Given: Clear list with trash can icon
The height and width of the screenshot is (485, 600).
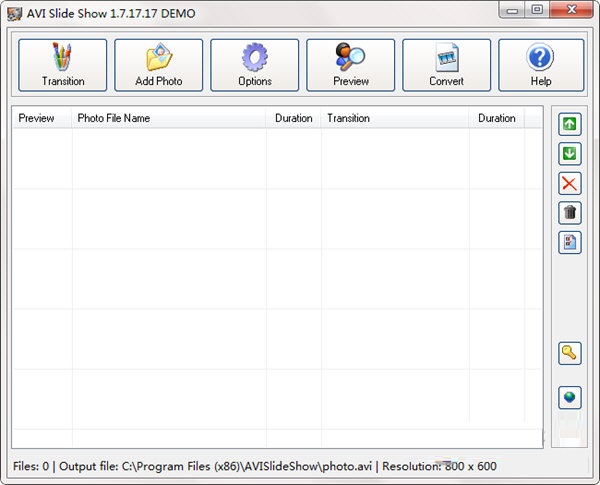Looking at the screenshot, I should click(570, 213).
